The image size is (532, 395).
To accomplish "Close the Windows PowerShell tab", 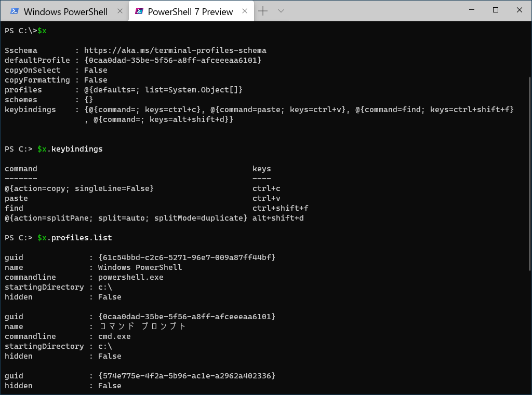I will pos(120,11).
